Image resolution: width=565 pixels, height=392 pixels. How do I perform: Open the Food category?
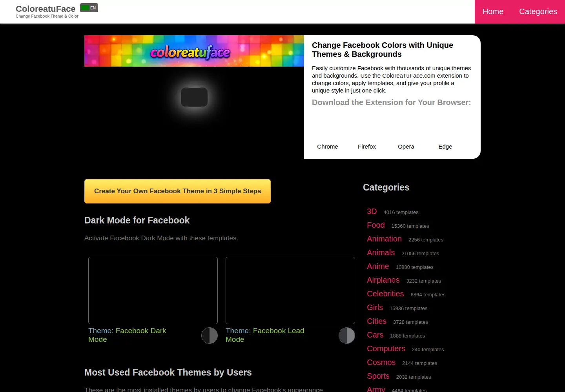point(375,225)
